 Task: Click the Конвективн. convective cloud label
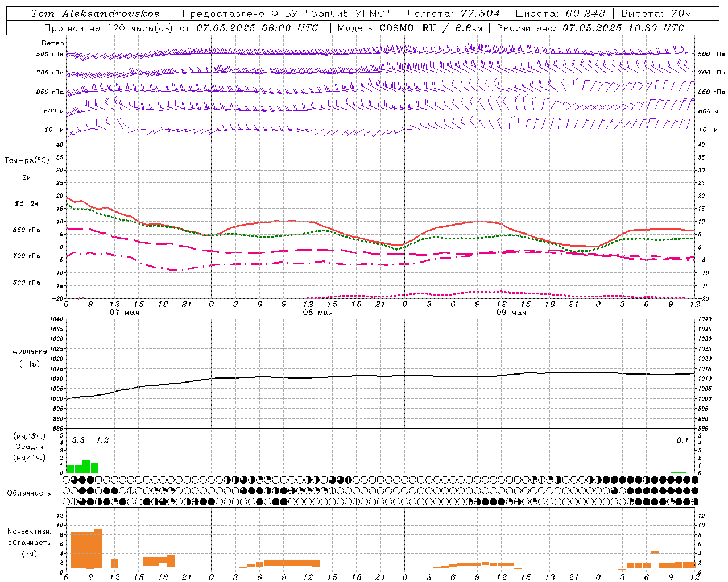(x=29, y=531)
